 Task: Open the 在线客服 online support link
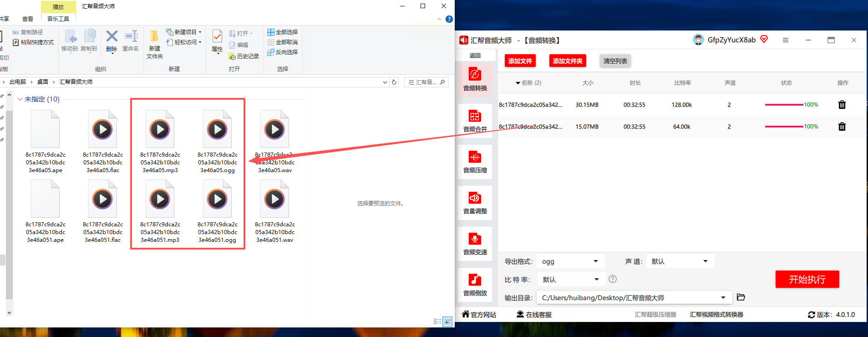[534, 314]
